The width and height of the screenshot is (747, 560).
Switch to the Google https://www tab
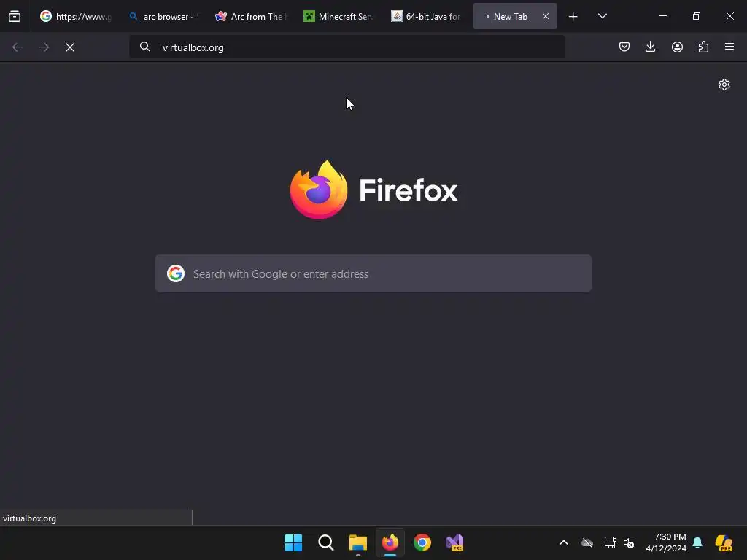click(x=76, y=16)
